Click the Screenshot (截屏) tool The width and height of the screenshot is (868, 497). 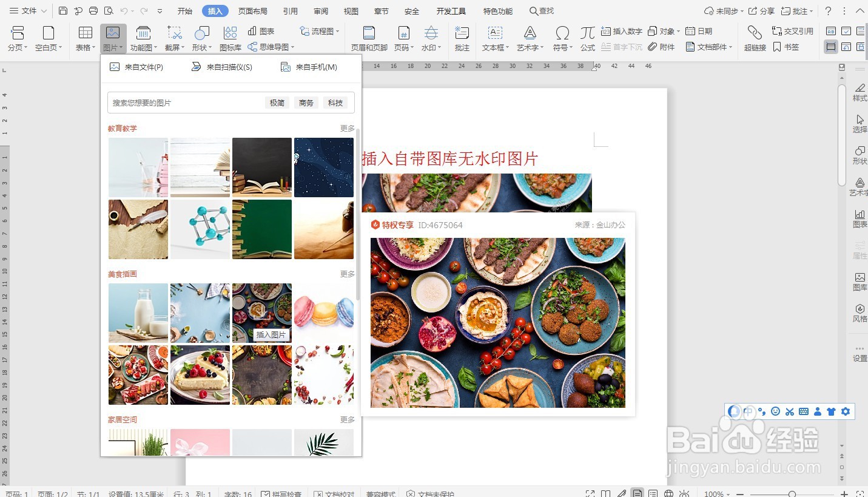click(x=175, y=38)
